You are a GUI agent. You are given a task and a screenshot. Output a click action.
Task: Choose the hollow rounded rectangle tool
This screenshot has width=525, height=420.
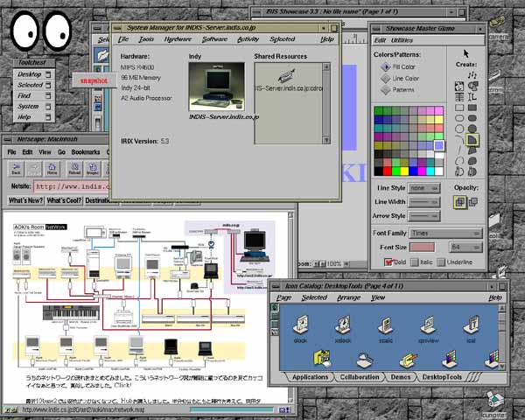(459, 118)
